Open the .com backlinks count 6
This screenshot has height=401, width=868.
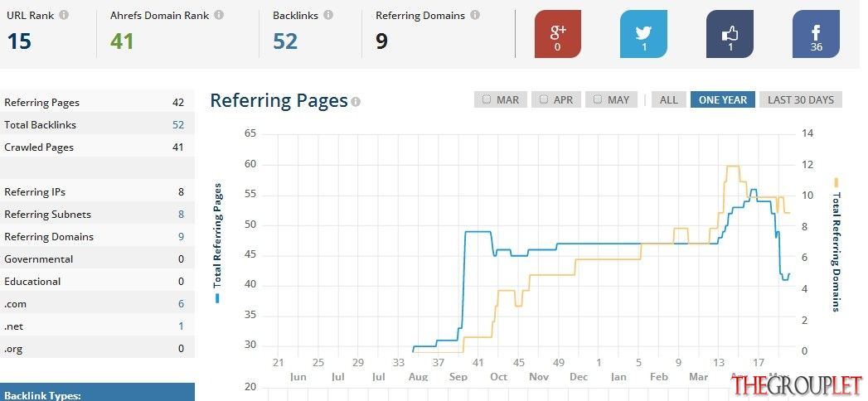click(x=181, y=304)
